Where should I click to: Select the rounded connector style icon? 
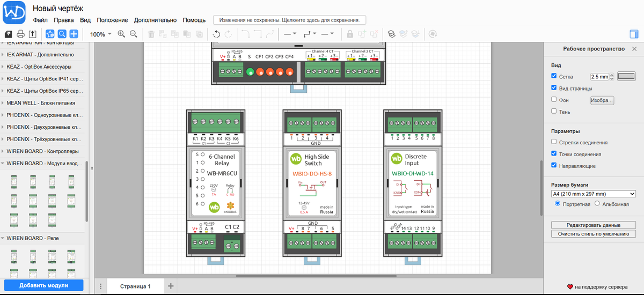click(x=246, y=34)
